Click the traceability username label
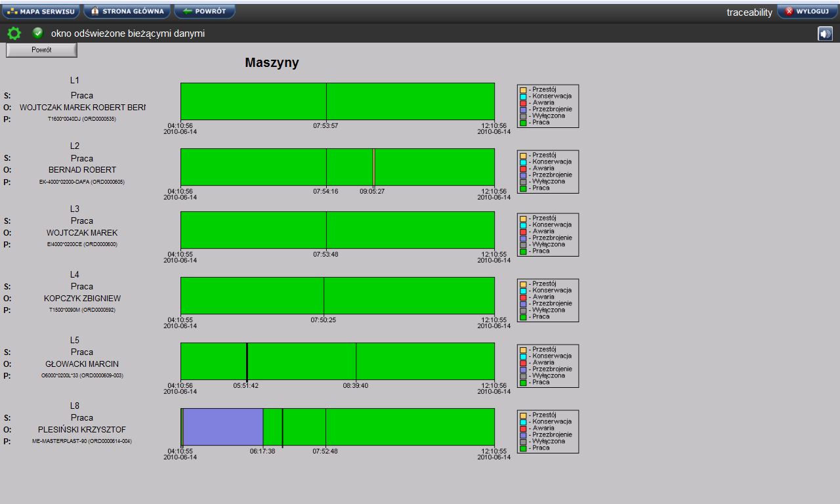Image resolution: width=840 pixels, height=504 pixels. click(x=749, y=12)
